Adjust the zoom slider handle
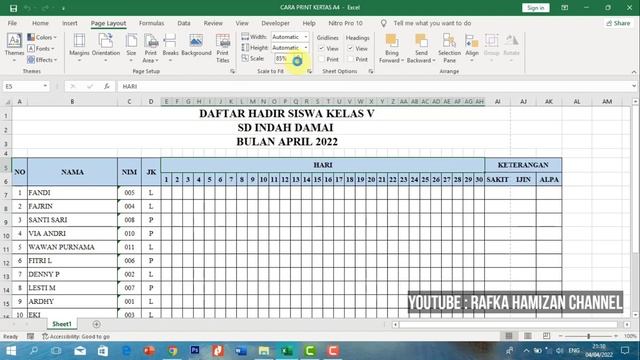Viewport: 640px width, 360px height. tap(588, 336)
